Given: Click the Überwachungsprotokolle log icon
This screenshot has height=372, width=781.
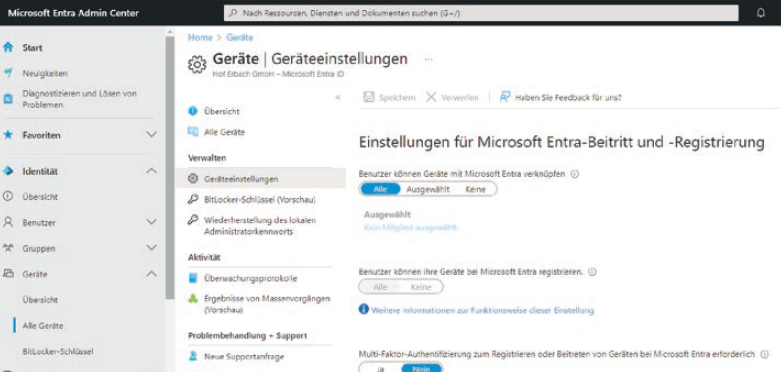Looking at the screenshot, I should 193,278.
